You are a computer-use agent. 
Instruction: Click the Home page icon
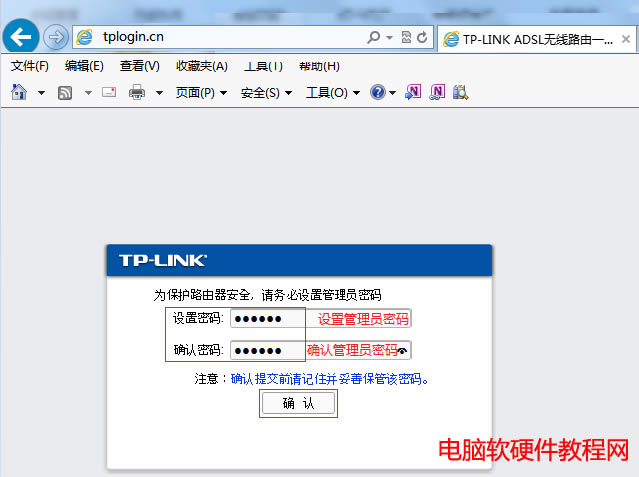point(19,92)
